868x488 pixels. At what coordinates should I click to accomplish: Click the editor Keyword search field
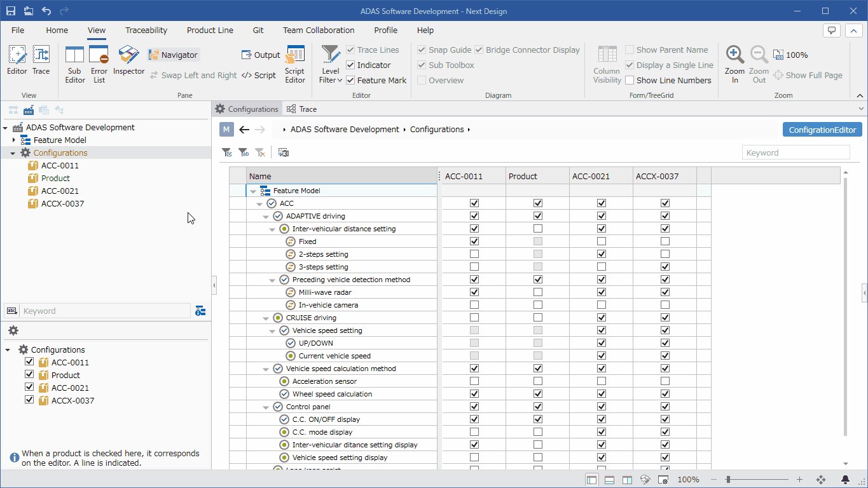[796, 152]
